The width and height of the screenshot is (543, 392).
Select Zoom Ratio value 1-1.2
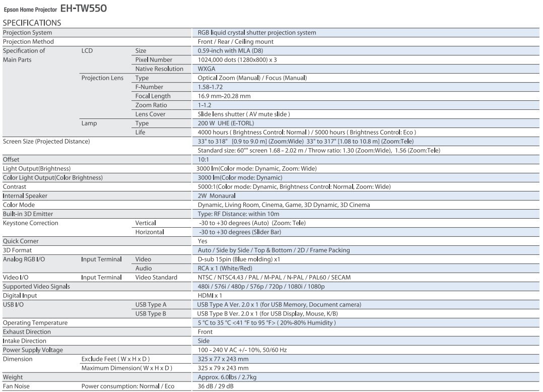pyautogui.click(x=205, y=105)
